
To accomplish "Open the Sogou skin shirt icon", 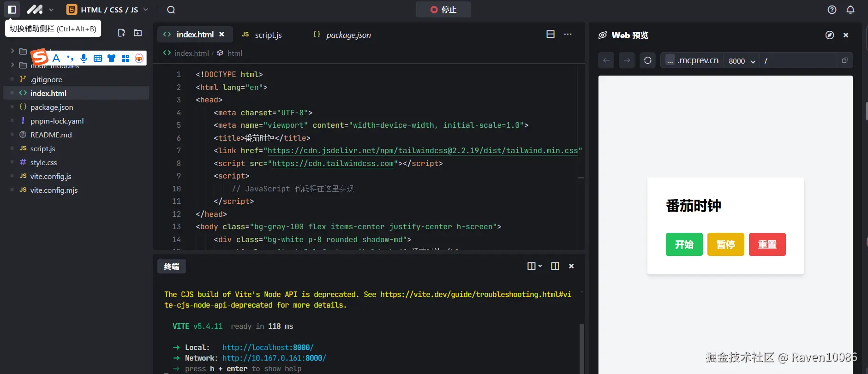I will (111, 58).
